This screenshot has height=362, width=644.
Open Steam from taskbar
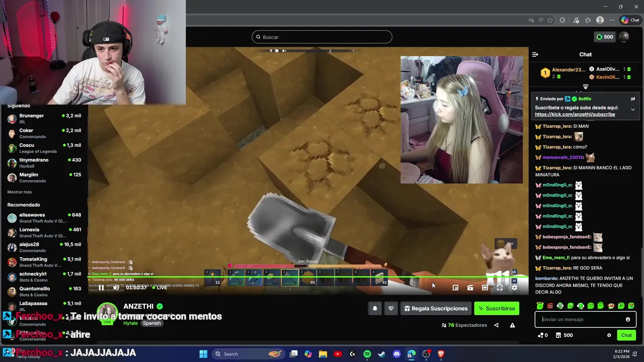click(382, 354)
